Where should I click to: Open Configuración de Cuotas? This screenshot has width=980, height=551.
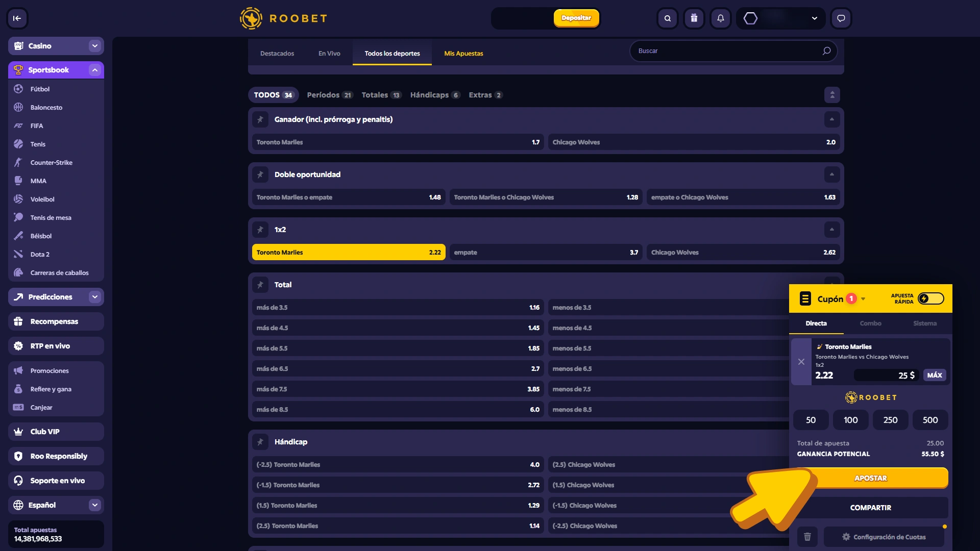tap(884, 537)
